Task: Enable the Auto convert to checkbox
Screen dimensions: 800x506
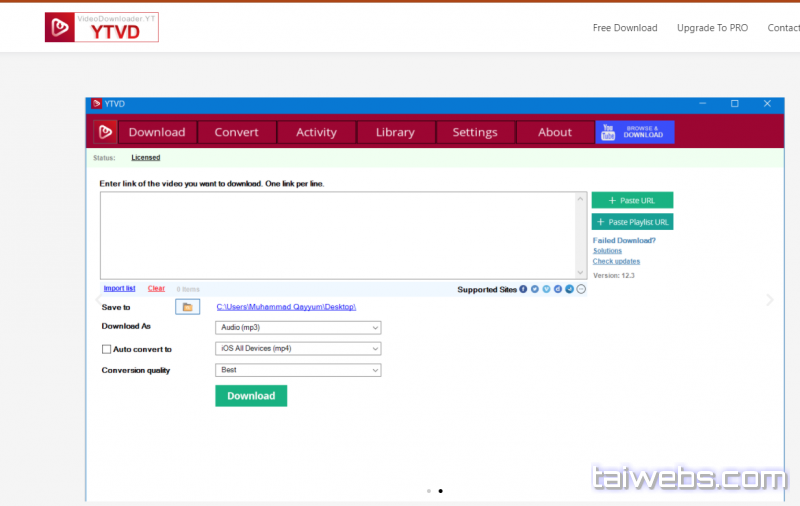Action: point(107,349)
